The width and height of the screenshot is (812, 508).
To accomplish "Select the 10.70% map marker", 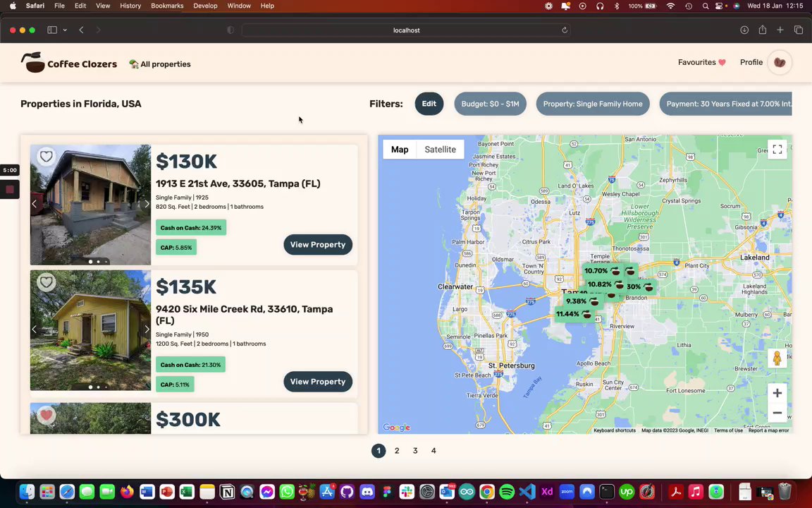I will tap(602, 271).
